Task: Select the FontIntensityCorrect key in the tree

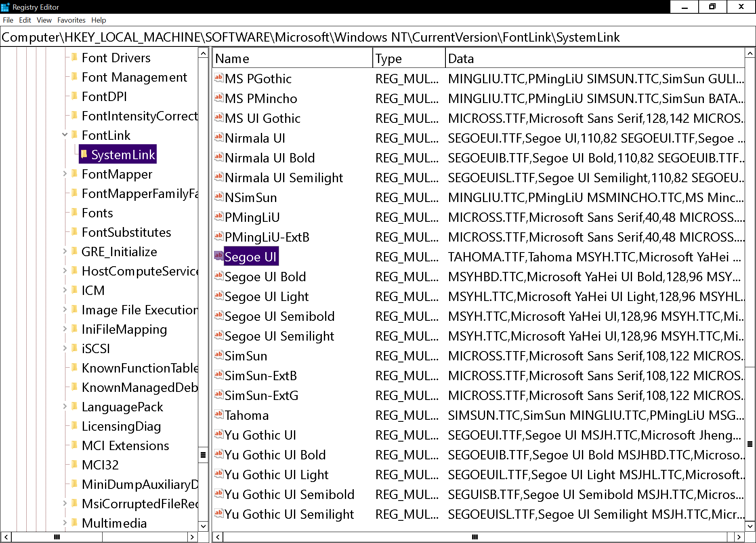Action: point(140,116)
